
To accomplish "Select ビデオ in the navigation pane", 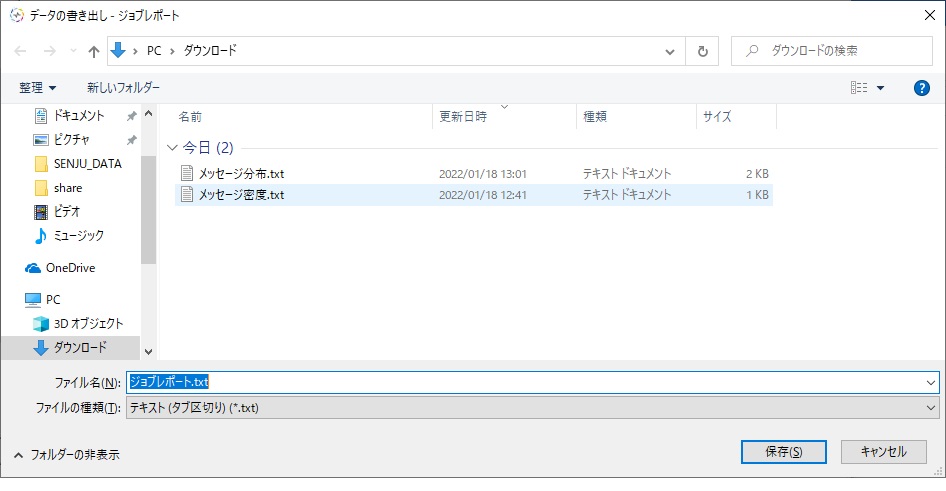I will pyautogui.click(x=66, y=211).
